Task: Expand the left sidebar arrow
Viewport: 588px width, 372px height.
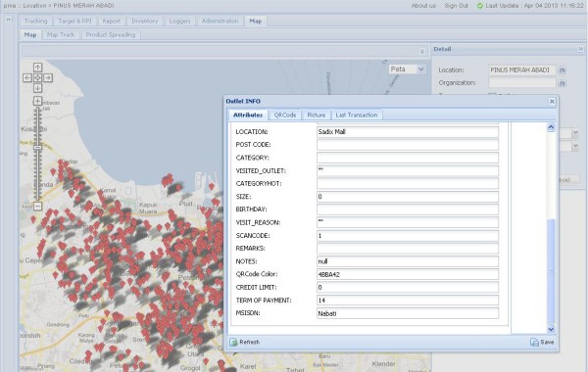Action: coord(8,20)
